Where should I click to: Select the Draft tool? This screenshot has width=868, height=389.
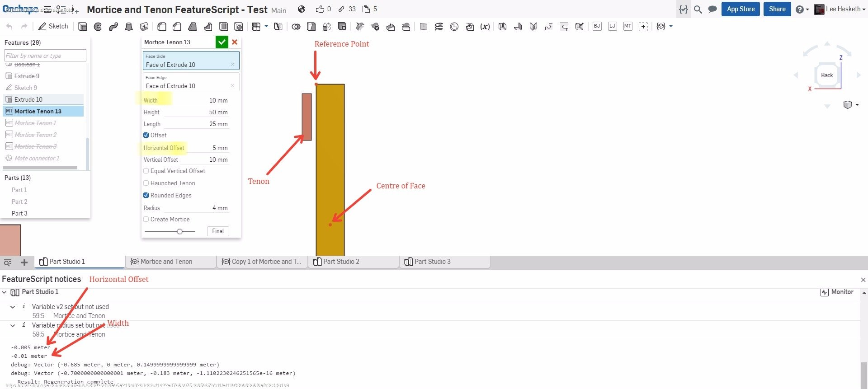[193, 27]
